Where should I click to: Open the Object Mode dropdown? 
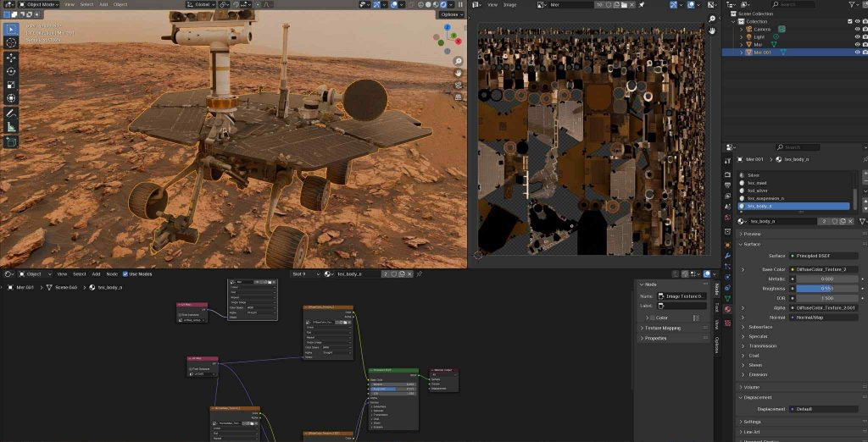pyautogui.click(x=36, y=4)
